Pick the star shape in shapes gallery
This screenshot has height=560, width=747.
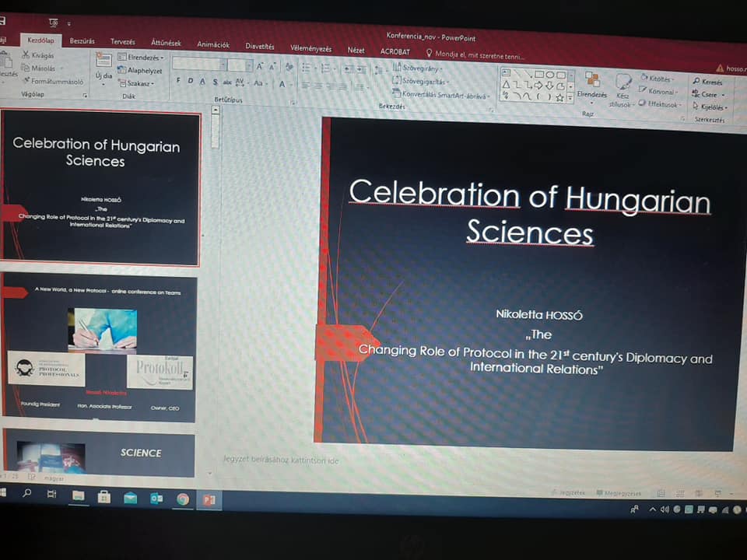[559, 97]
